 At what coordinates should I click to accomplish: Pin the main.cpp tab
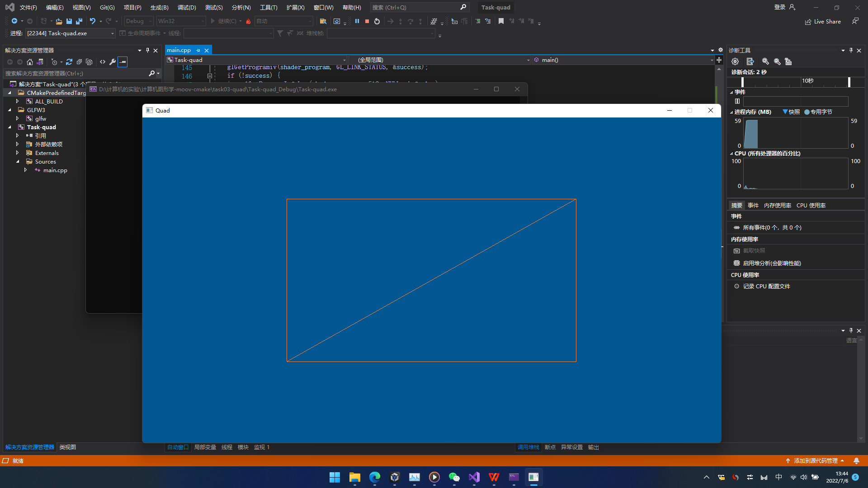pos(198,51)
